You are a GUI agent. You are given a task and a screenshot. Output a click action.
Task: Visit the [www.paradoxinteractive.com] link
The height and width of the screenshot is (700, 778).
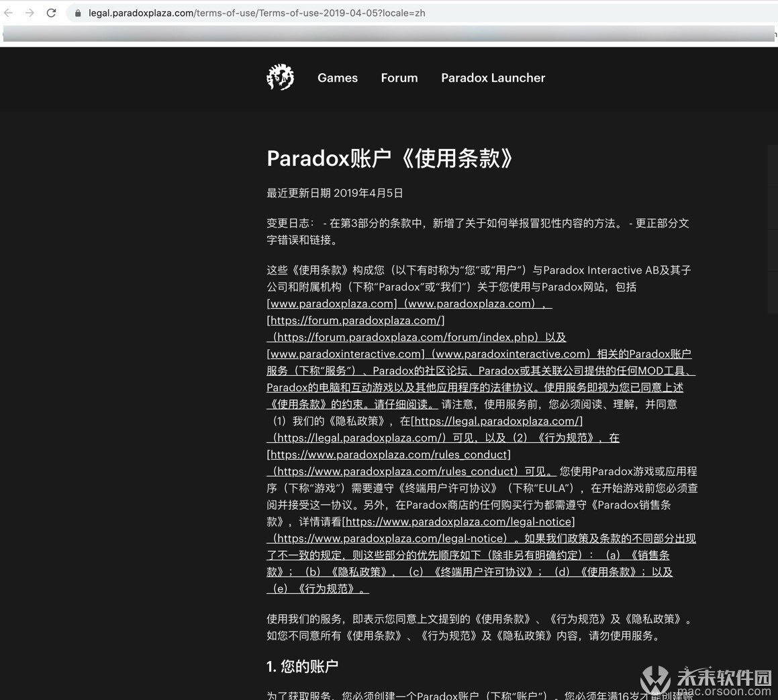346,354
